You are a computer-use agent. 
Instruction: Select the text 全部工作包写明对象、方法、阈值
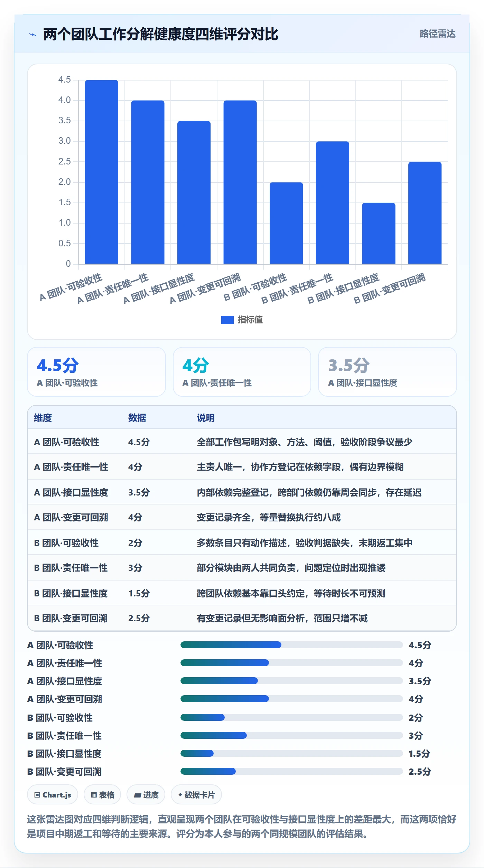pyautogui.click(x=264, y=442)
